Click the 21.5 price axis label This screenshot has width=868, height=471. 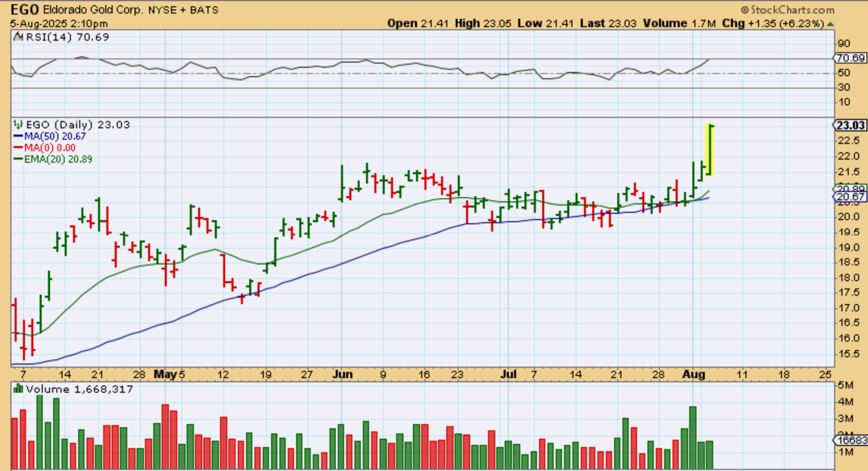click(x=848, y=172)
